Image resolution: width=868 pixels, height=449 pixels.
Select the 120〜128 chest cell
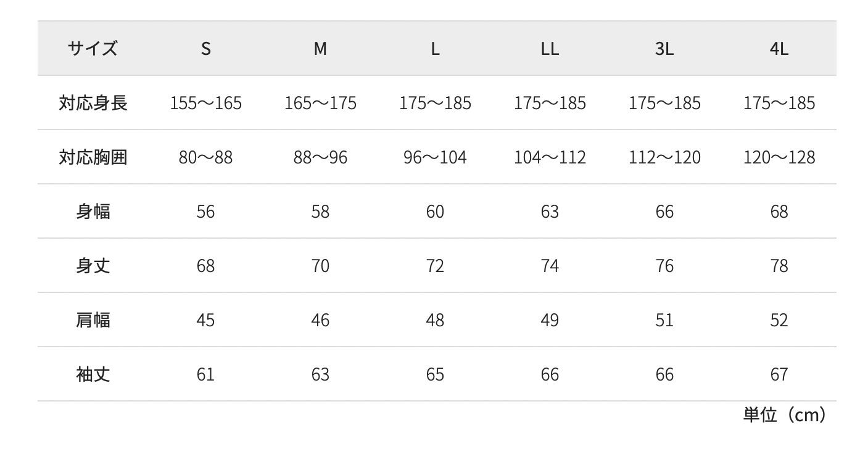(x=779, y=157)
